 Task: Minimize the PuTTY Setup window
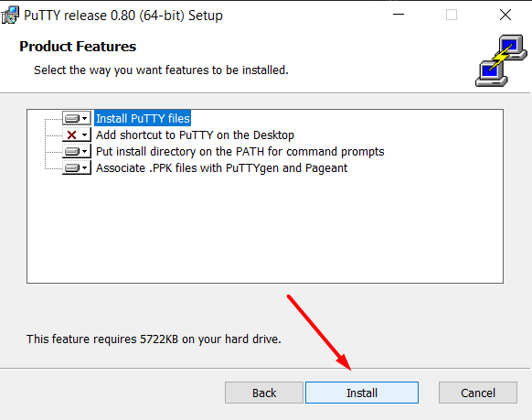point(399,15)
